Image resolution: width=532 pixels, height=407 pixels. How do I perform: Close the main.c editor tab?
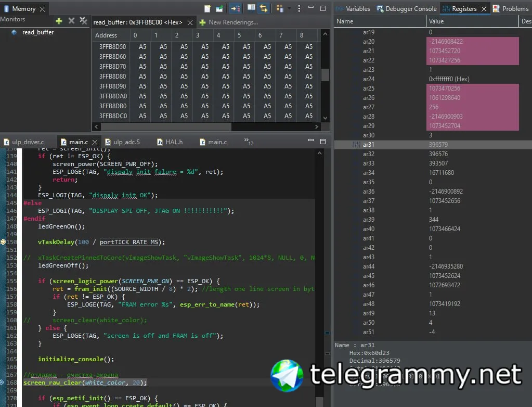pos(95,142)
